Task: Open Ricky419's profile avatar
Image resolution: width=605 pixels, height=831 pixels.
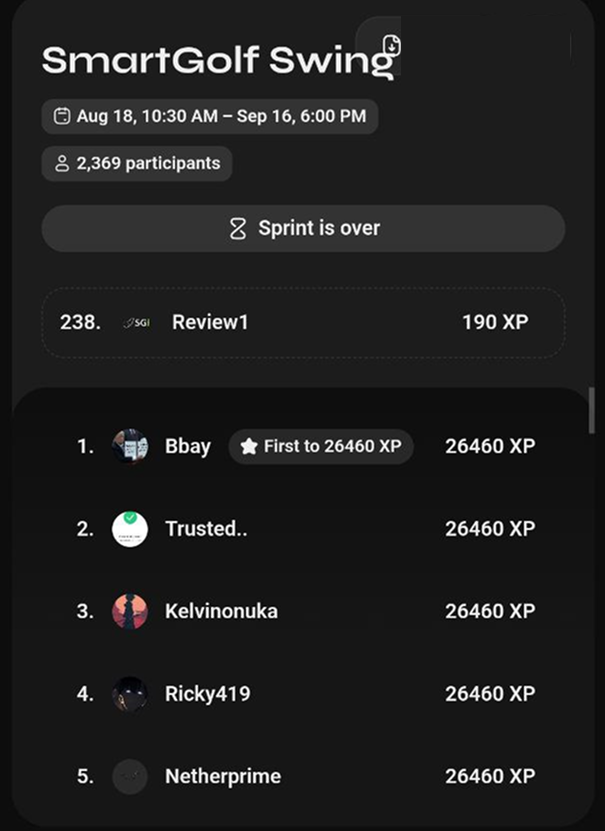Action: pyautogui.click(x=130, y=694)
